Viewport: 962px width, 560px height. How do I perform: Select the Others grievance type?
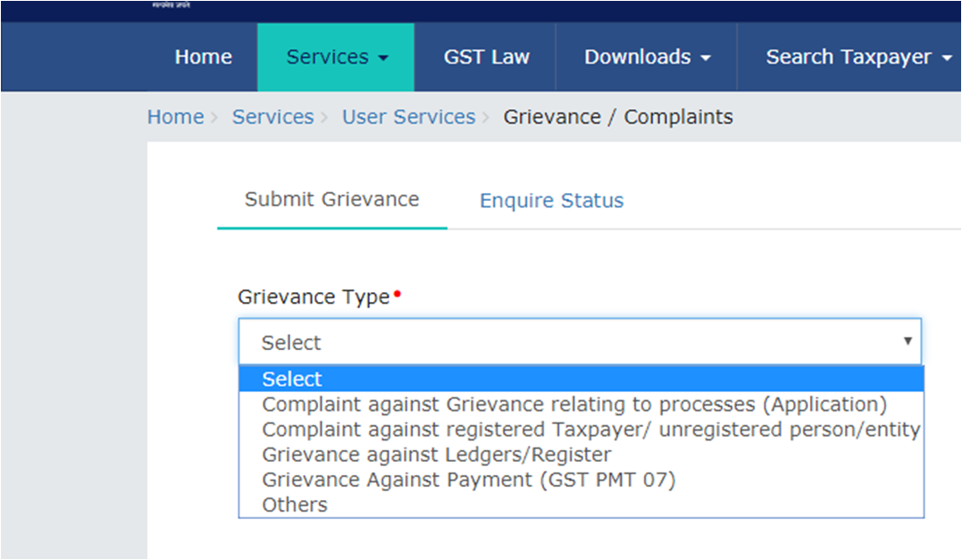click(x=295, y=505)
